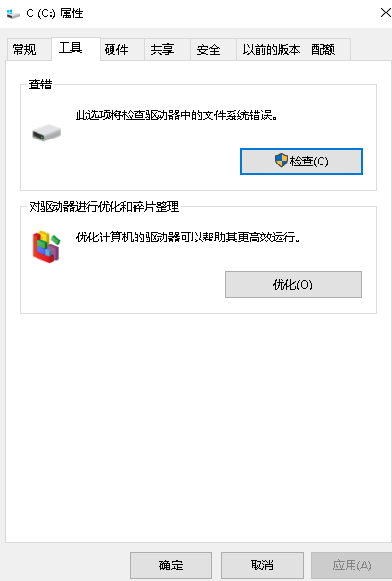The image size is (392, 581).
Task: Confirm with the 确定 button
Action: click(x=171, y=565)
